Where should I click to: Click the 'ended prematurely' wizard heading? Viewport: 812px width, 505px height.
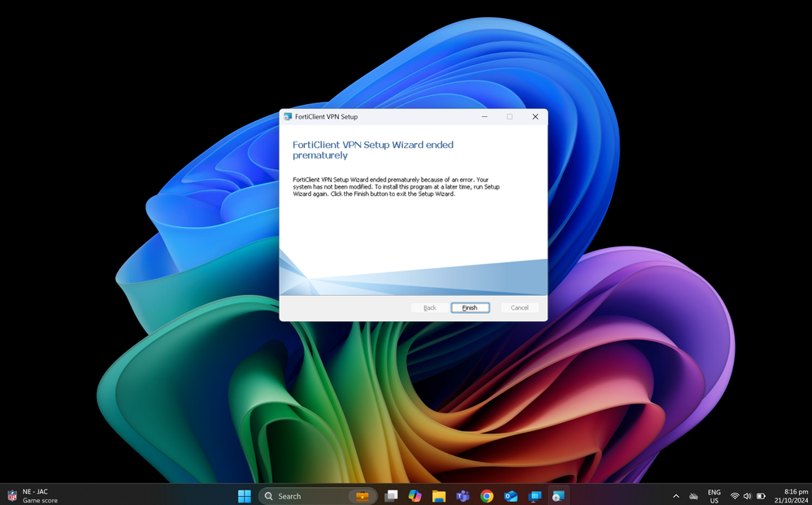pos(373,150)
